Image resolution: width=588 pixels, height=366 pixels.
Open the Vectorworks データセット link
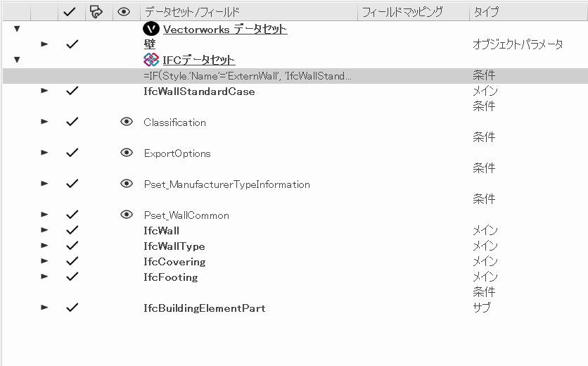[225, 29]
